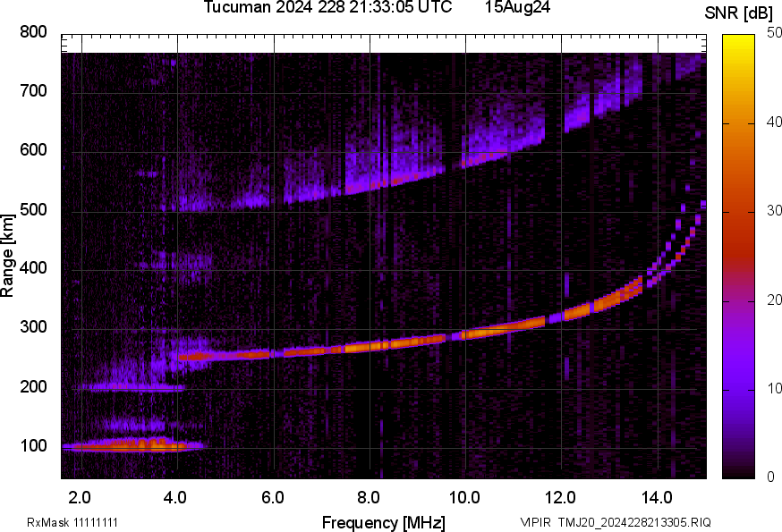This screenshot has width=782, height=532.
Task: Click the range tick label '700'
Action: 33,91
